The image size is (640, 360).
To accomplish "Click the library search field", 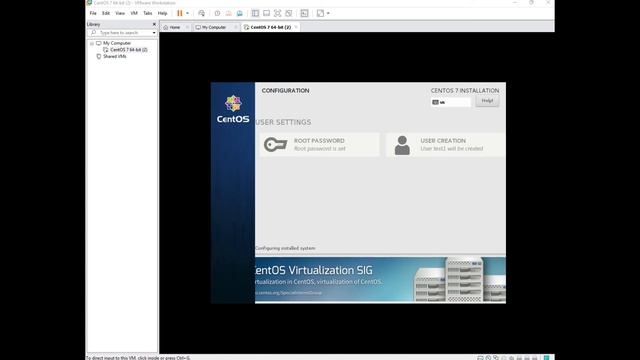I will (x=122, y=33).
